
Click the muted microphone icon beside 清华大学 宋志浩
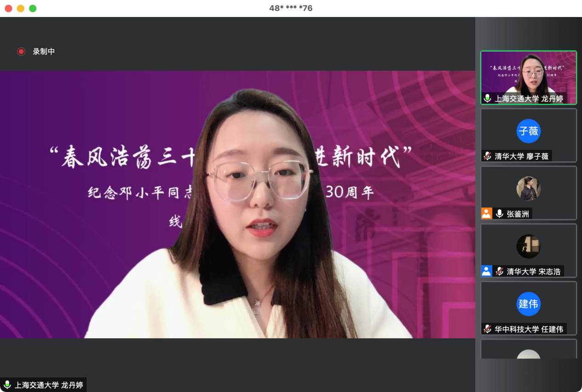pos(499,271)
